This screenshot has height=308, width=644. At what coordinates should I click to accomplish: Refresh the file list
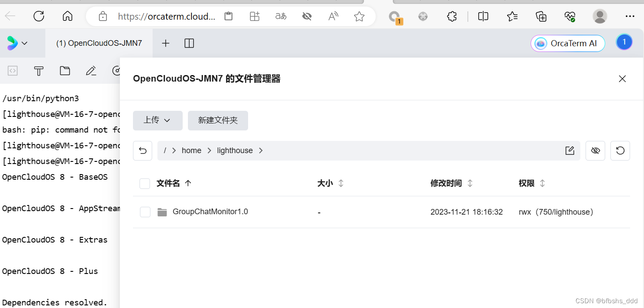pyautogui.click(x=620, y=151)
